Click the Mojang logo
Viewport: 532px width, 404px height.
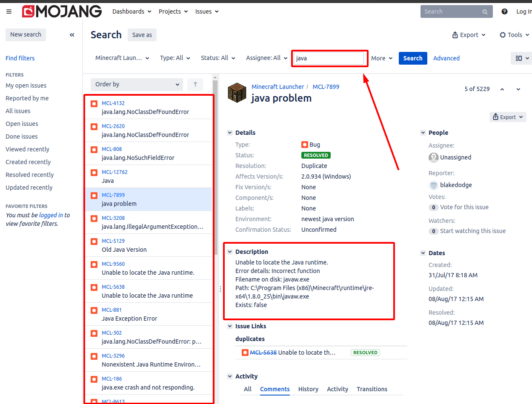coord(62,11)
